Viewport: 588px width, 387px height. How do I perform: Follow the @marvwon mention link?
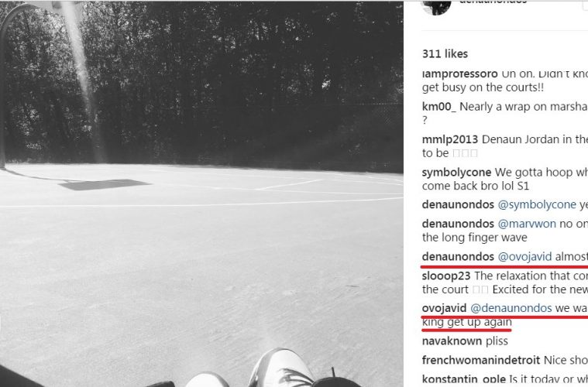[527, 224]
